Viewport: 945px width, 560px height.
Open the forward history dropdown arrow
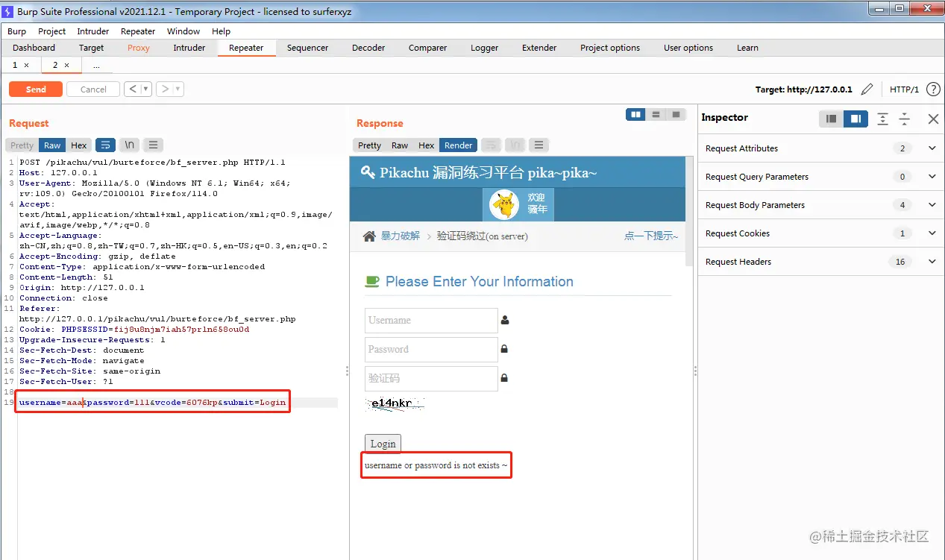(x=178, y=89)
